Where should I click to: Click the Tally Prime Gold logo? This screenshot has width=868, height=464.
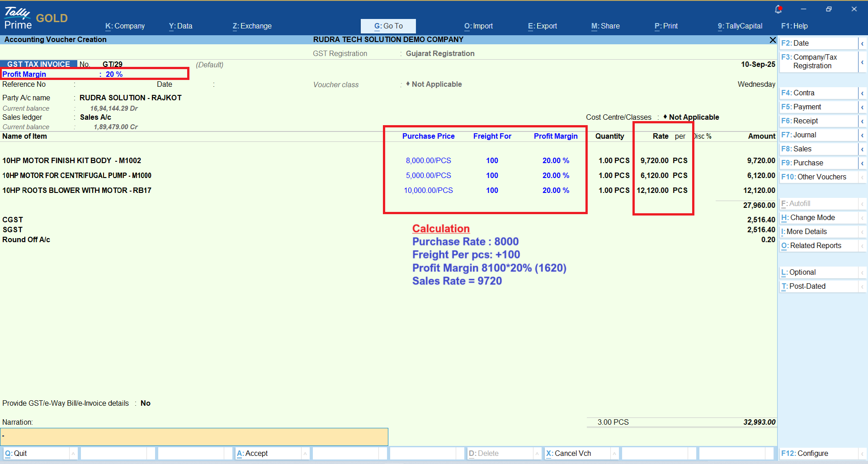(36, 18)
